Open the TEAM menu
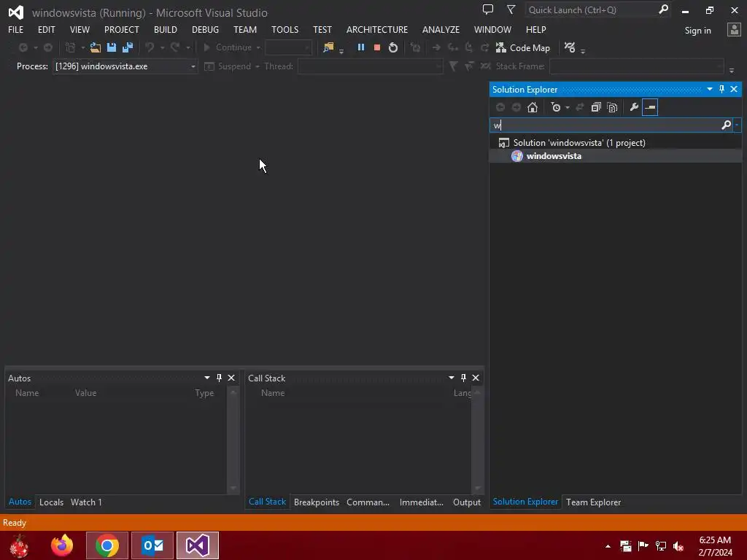Image resolution: width=747 pixels, height=560 pixels. click(x=245, y=29)
